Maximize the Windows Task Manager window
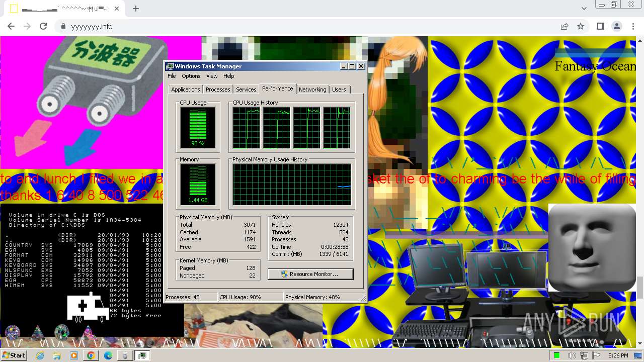The height and width of the screenshot is (362, 644). 352,66
